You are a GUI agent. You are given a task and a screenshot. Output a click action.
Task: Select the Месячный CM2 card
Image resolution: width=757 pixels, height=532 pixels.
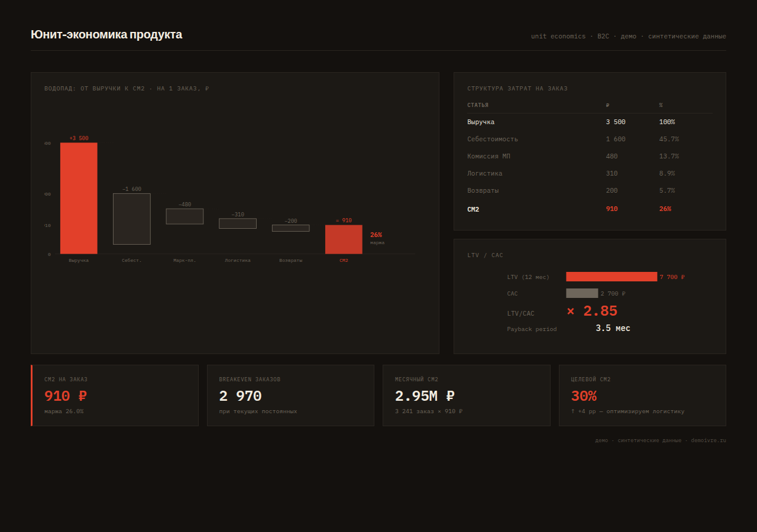click(x=467, y=395)
